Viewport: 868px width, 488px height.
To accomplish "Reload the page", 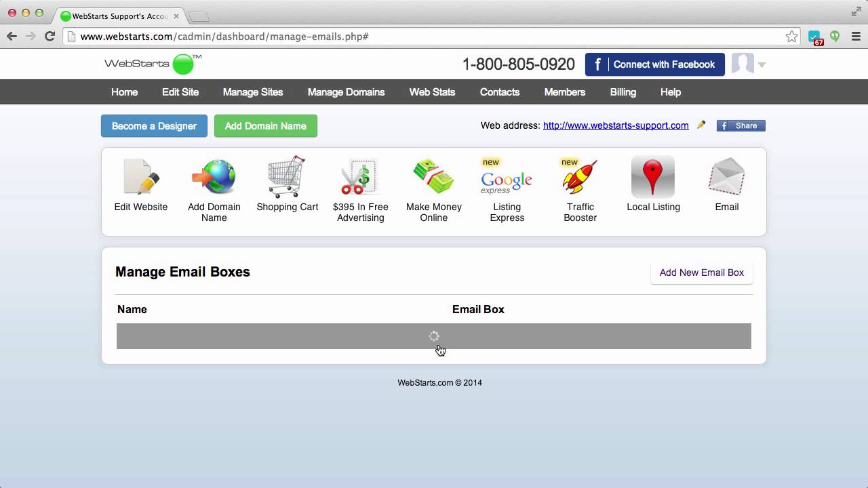I will 50,37.
